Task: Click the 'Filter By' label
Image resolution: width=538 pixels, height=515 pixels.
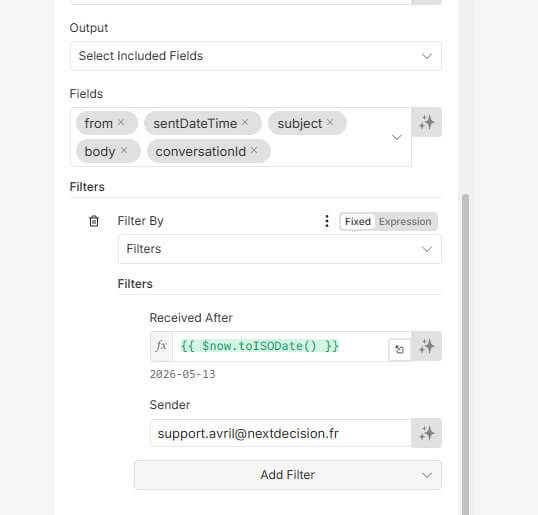Action: click(140, 221)
